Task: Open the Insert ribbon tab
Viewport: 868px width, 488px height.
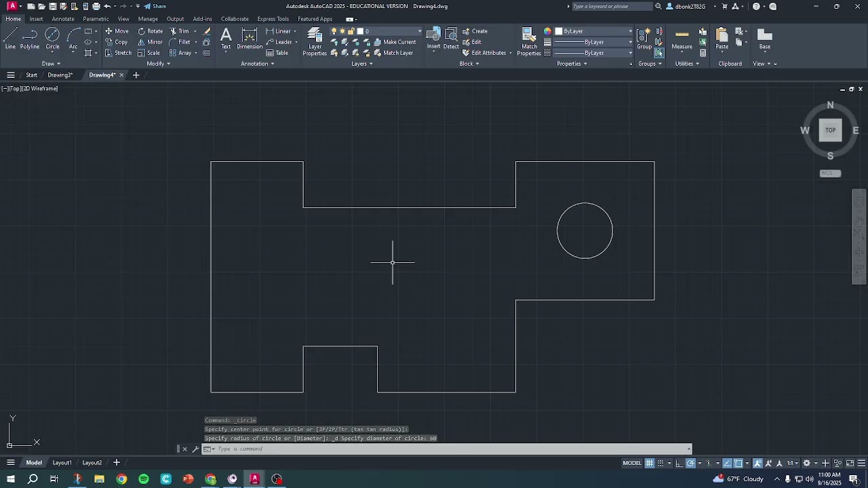Action: click(36, 19)
